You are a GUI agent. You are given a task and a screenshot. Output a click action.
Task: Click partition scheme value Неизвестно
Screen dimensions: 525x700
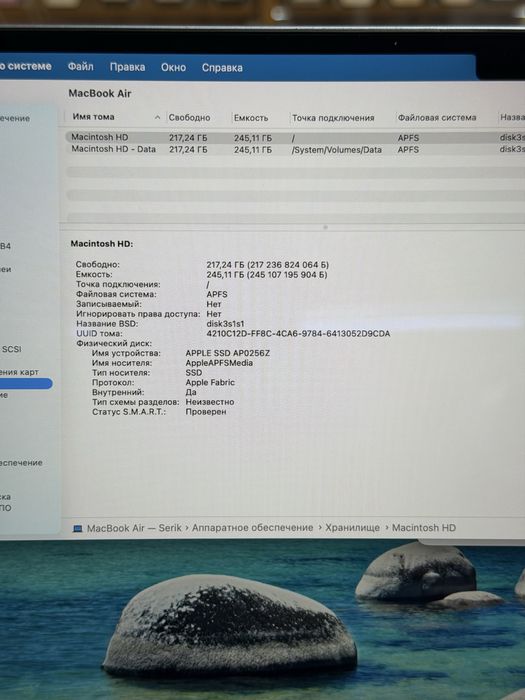click(210, 402)
